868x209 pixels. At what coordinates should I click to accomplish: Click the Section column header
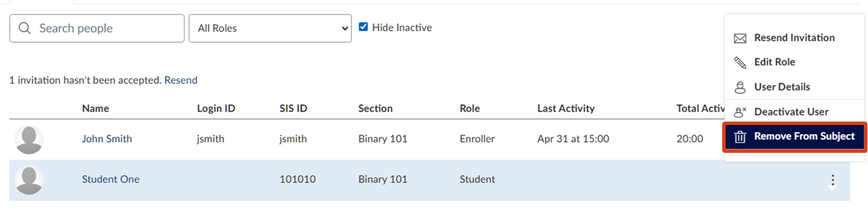pos(376,108)
